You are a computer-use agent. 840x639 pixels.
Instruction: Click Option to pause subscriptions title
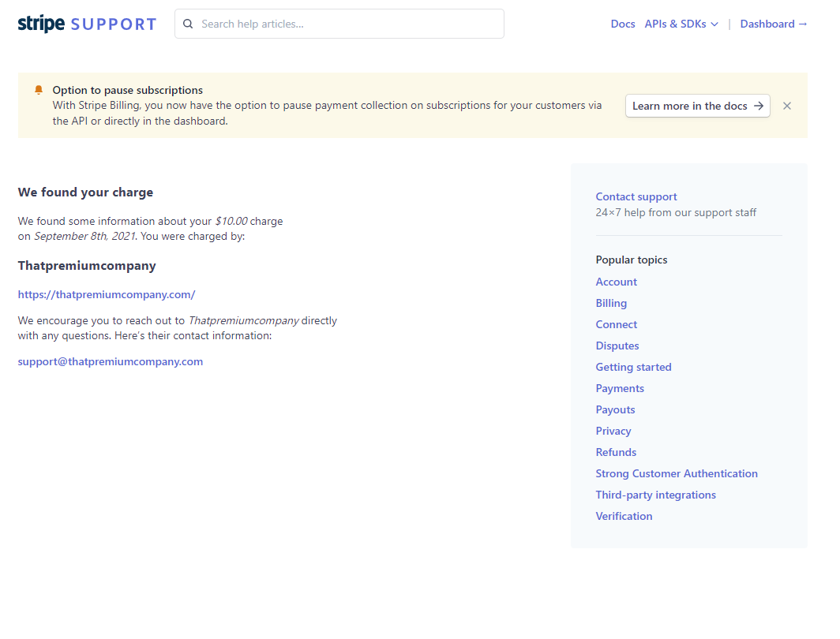pyautogui.click(x=128, y=90)
